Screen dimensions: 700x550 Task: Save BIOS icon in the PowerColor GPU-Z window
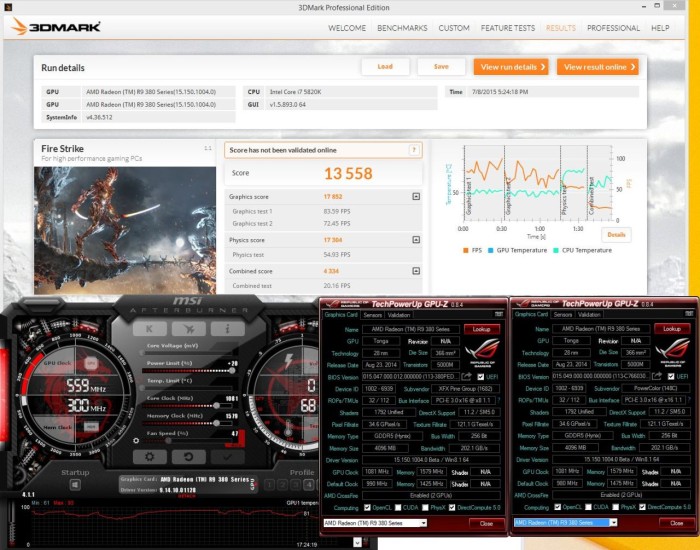coord(657,376)
